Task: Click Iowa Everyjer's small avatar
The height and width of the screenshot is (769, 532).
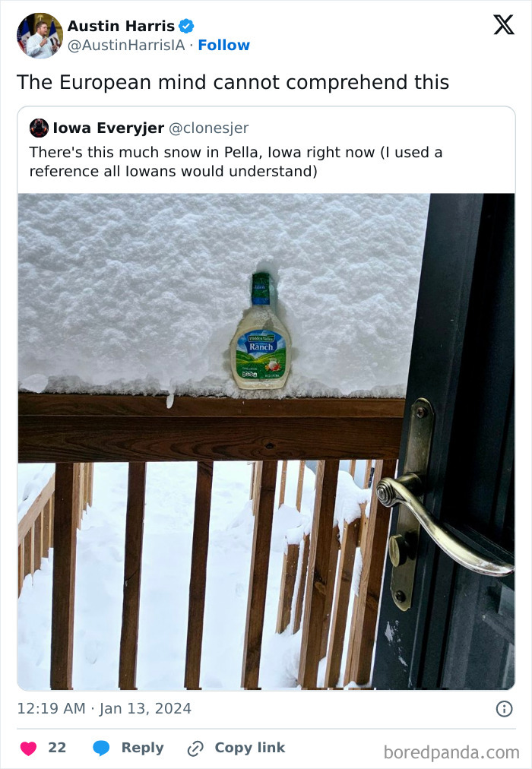Action: (39, 128)
